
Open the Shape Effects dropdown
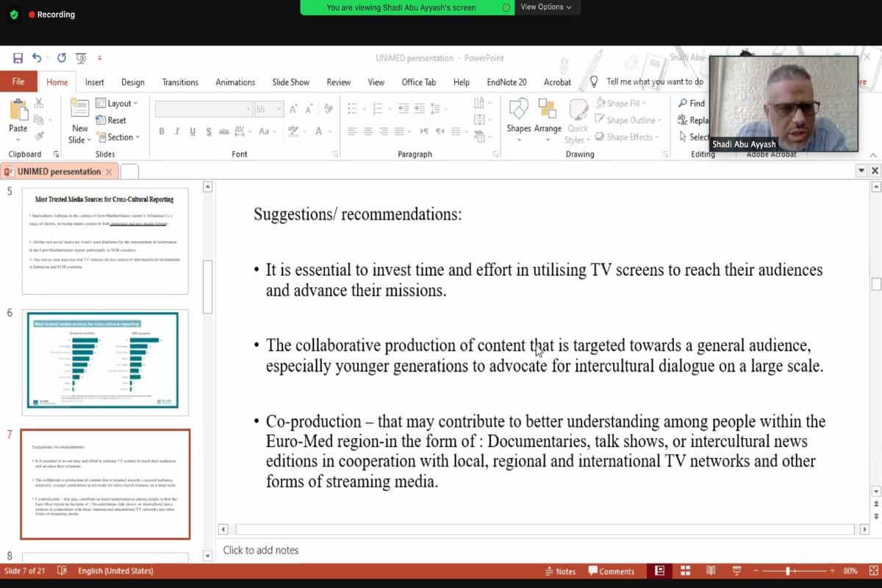627,137
